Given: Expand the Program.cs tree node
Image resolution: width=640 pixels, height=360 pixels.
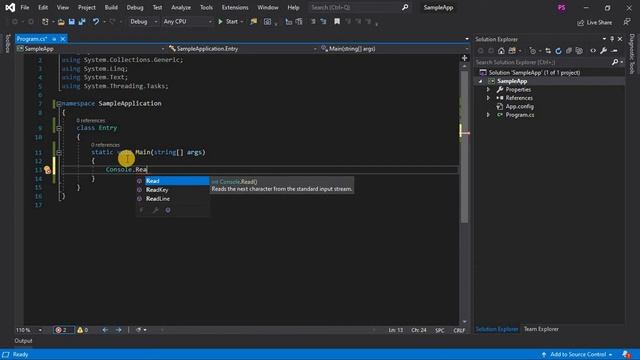Looking at the screenshot, I should [x=488, y=115].
